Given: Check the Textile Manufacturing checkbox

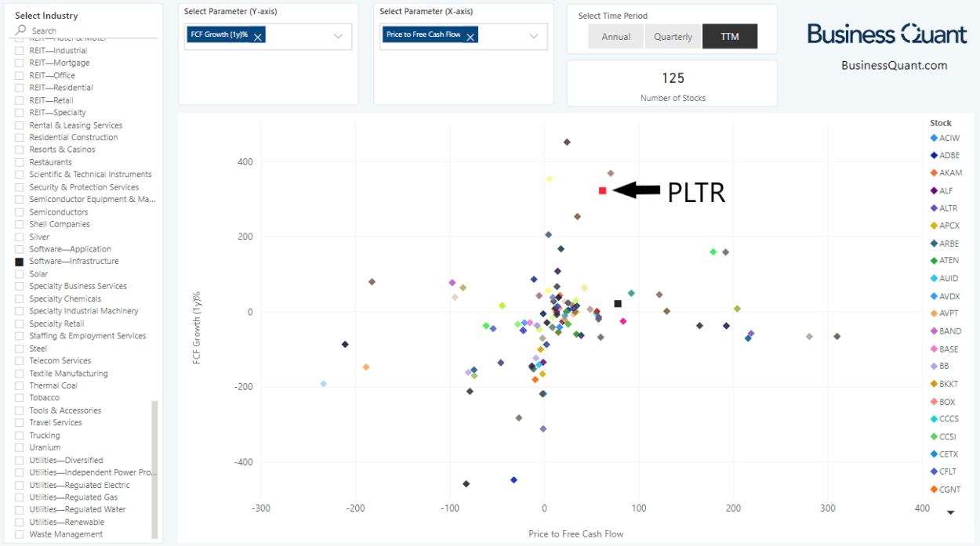Looking at the screenshot, I should click(x=20, y=374).
